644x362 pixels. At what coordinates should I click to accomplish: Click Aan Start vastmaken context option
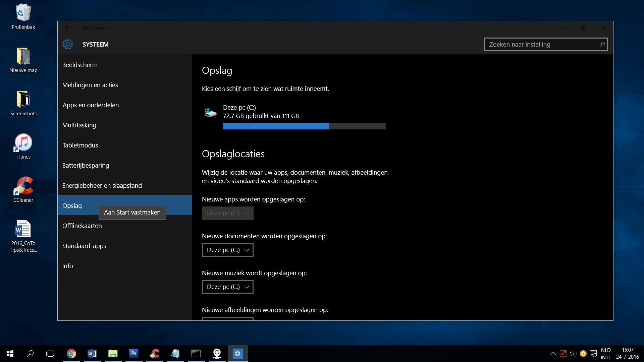[x=132, y=213]
